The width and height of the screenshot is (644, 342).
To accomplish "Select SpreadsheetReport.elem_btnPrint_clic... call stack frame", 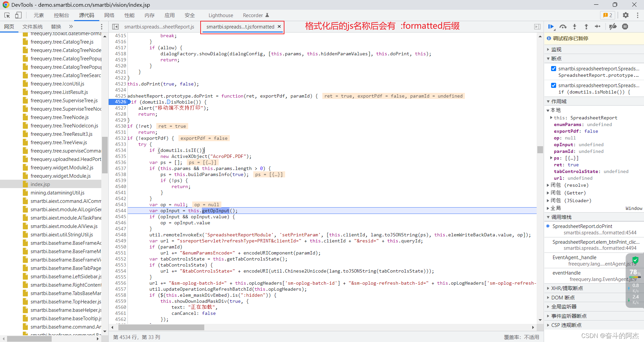I will pyautogui.click(x=594, y=245).
